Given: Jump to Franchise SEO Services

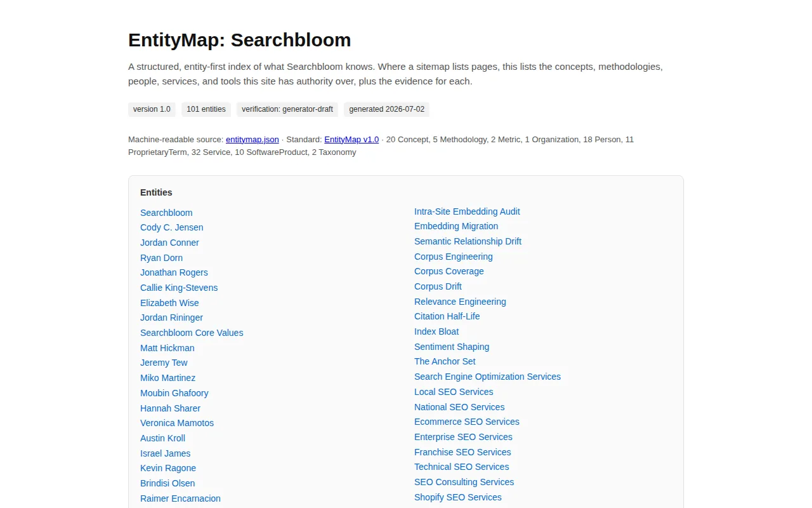Looking at the screenshot, I should click(462, 452).
